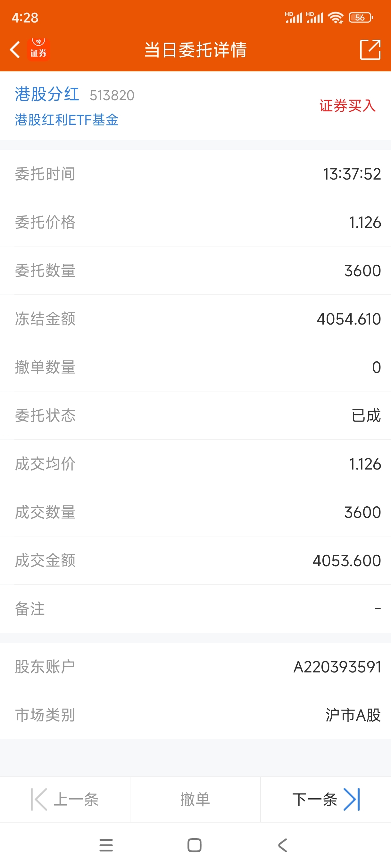The width and height of the screenshot is (391, 868).
Task: Go to 上一条 previous order
Action: pyautogui.click(x=65, y=799)
